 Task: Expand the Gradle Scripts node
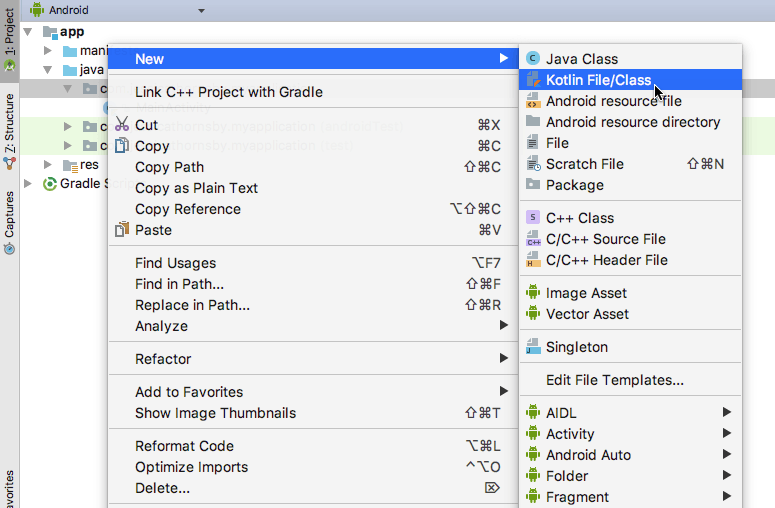pos(28,184)
